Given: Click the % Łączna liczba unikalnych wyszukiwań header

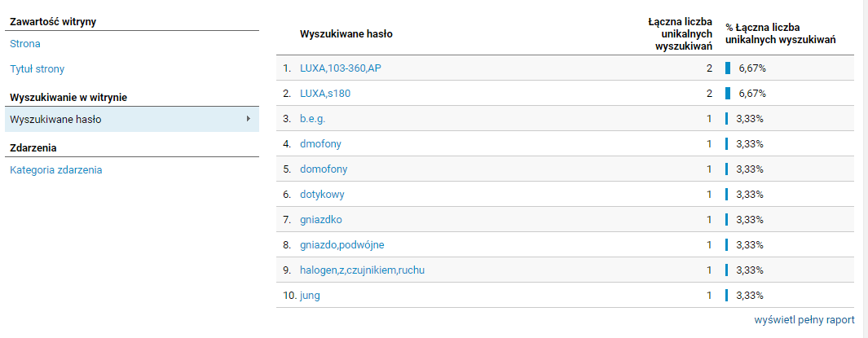Looking at the screenshot, I should point(781,33).
